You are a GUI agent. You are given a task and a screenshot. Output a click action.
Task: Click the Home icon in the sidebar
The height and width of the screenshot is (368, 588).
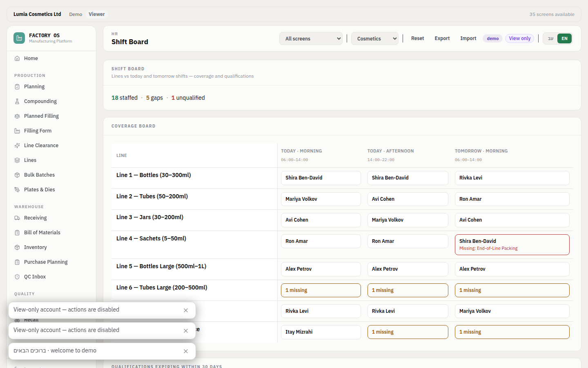pyautogui.click(x=17, y=58)
